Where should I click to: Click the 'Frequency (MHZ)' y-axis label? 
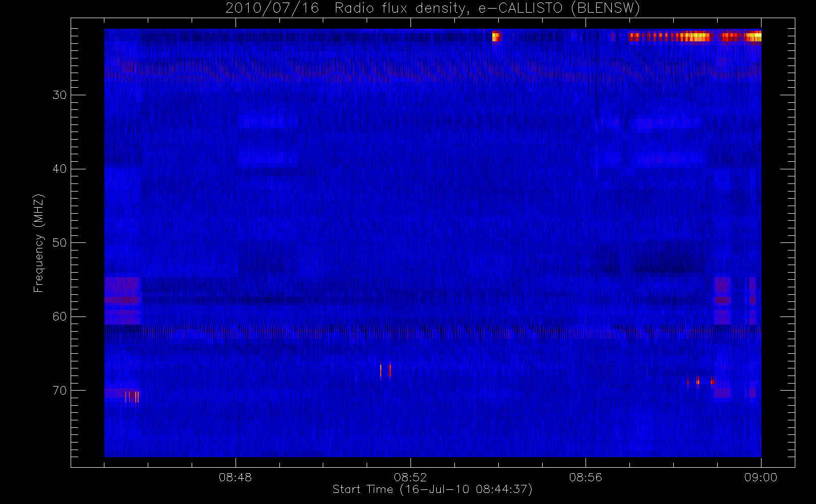39,243
